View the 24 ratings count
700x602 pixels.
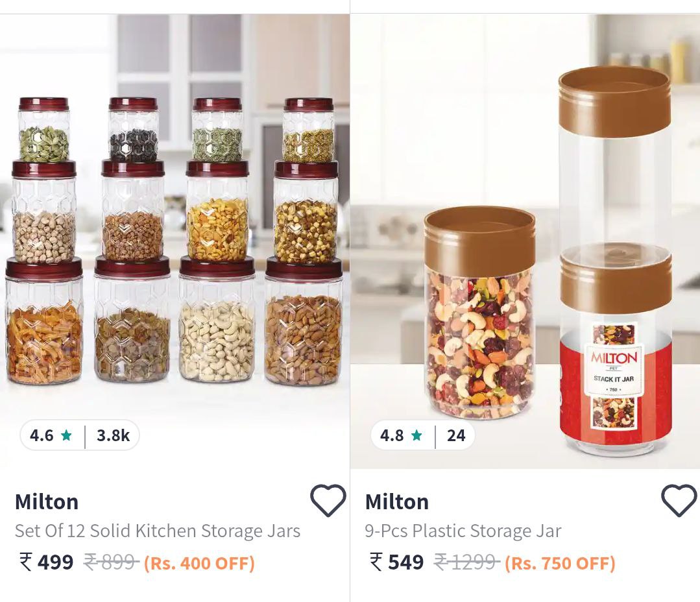(456, 435)
